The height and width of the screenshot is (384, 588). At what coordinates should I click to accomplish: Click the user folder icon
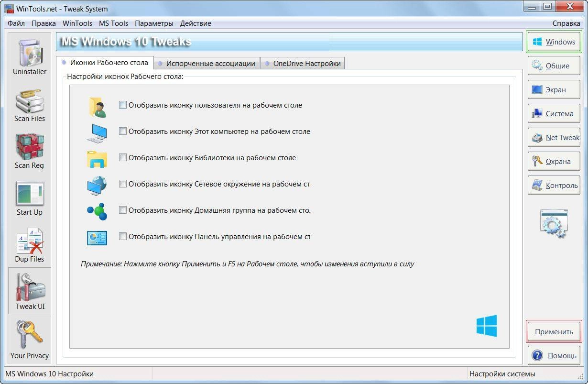pyautogui.click(x=97, y=107)
